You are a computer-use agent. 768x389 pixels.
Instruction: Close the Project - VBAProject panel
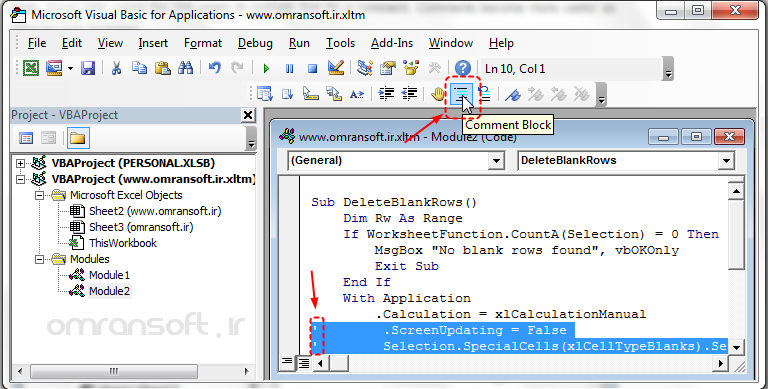click(248, 115)
